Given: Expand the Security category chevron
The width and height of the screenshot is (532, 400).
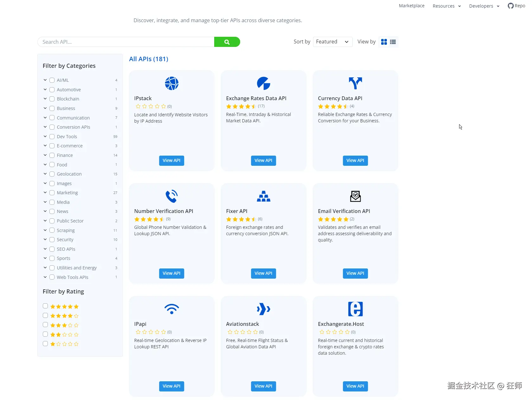Looking at the screenshot, I should [45, 240].
